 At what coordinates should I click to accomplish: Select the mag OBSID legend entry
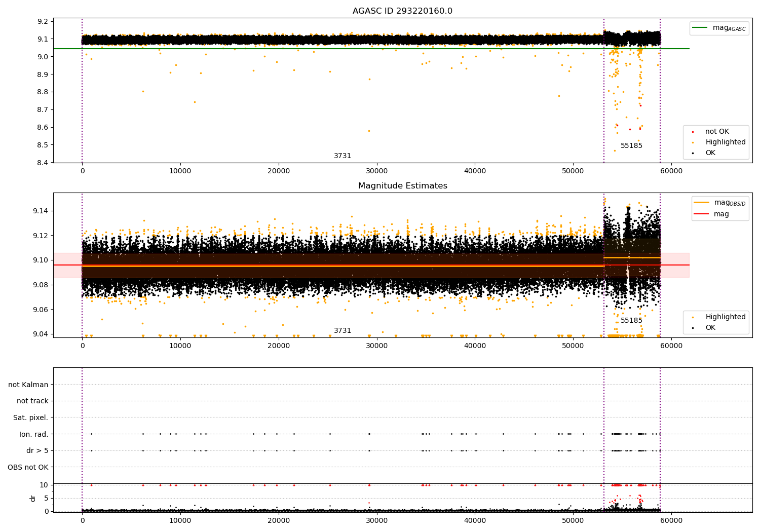pyautogui.click(x=720, y=203)
